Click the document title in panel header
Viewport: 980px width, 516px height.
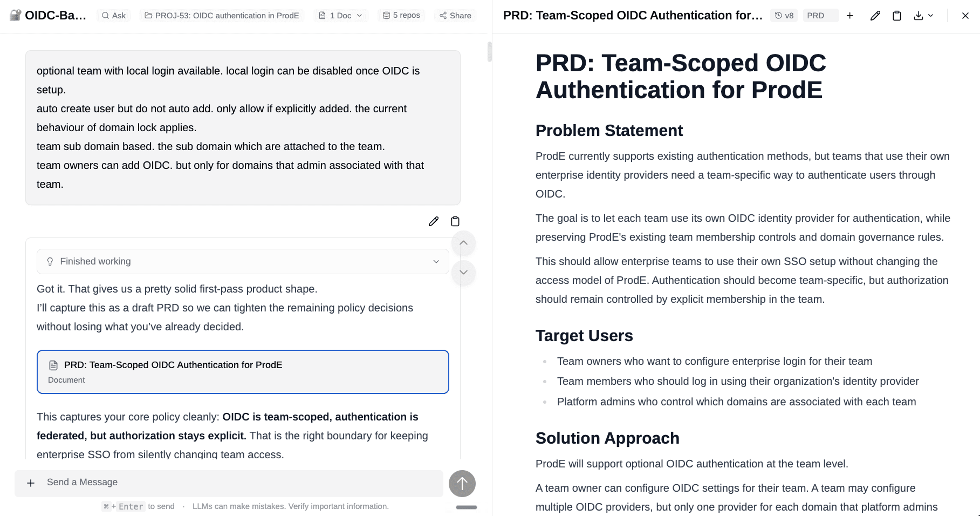[633, 16]
